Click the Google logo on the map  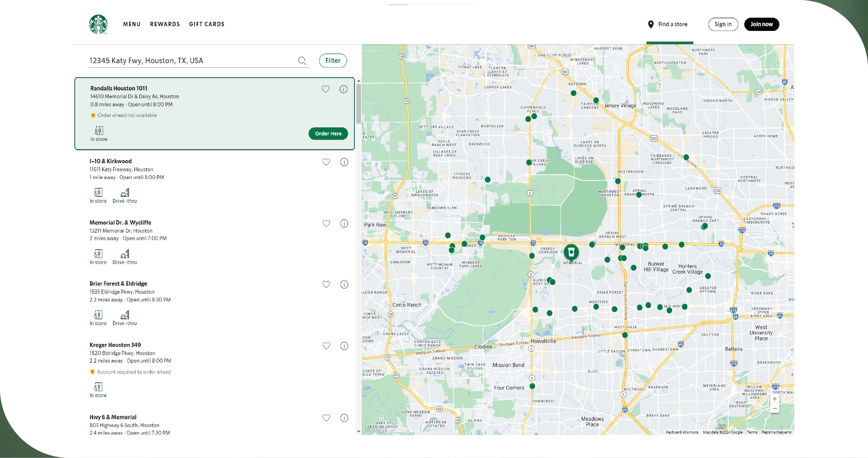click(x=376, y=430)
